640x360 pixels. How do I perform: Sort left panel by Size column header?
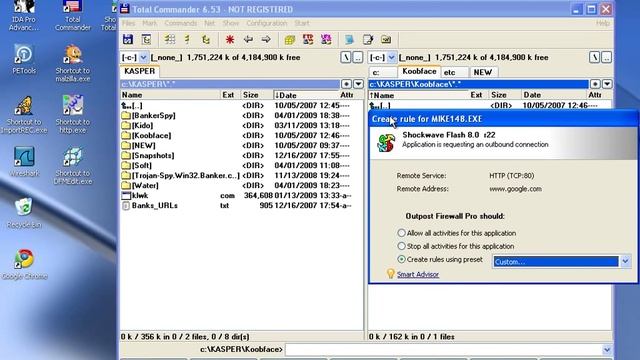(257, 95)
